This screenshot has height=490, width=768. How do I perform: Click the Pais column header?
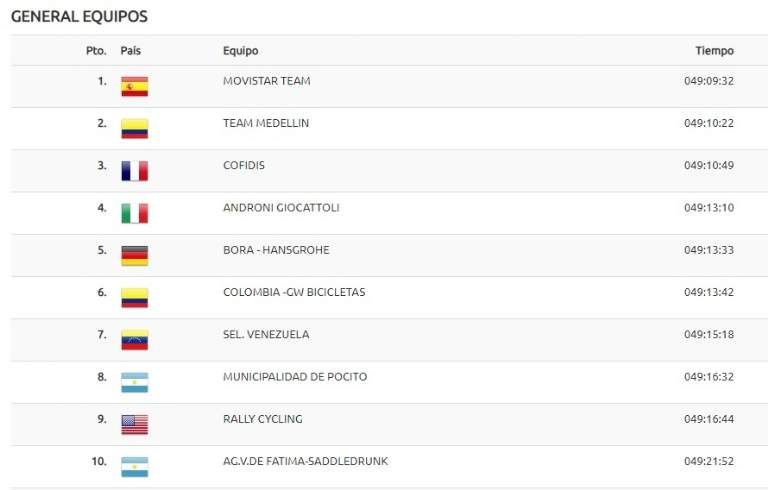pyautogui.click(x=130, y=51)
